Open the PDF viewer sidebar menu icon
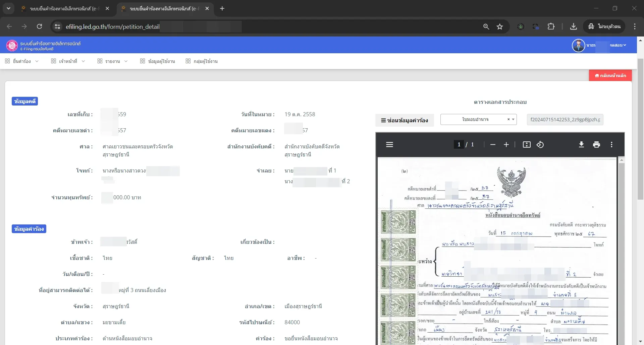 click(389, 145)
